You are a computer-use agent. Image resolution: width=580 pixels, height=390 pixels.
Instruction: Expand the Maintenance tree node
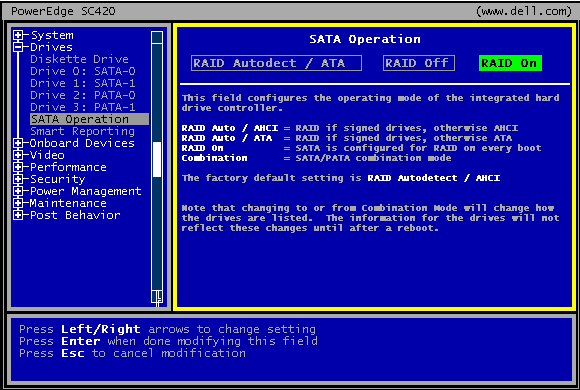tap(18, 203)
